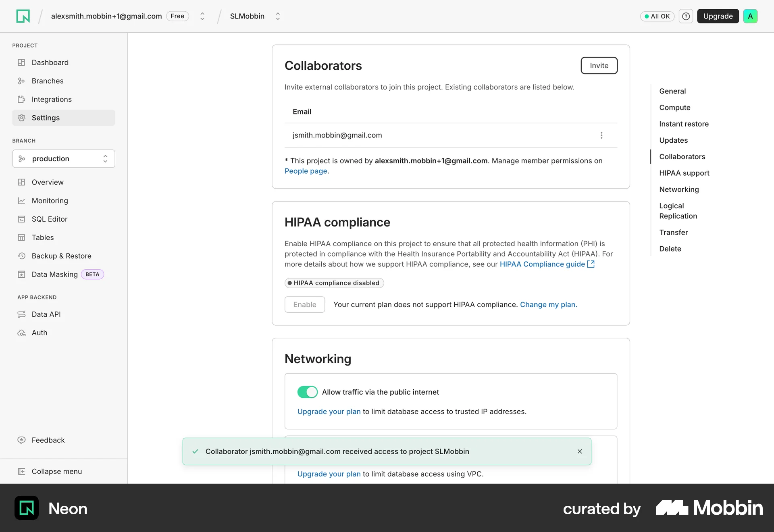Click the Collapse menu icon
The image size is (774, 532).
(x=21, y=472)
